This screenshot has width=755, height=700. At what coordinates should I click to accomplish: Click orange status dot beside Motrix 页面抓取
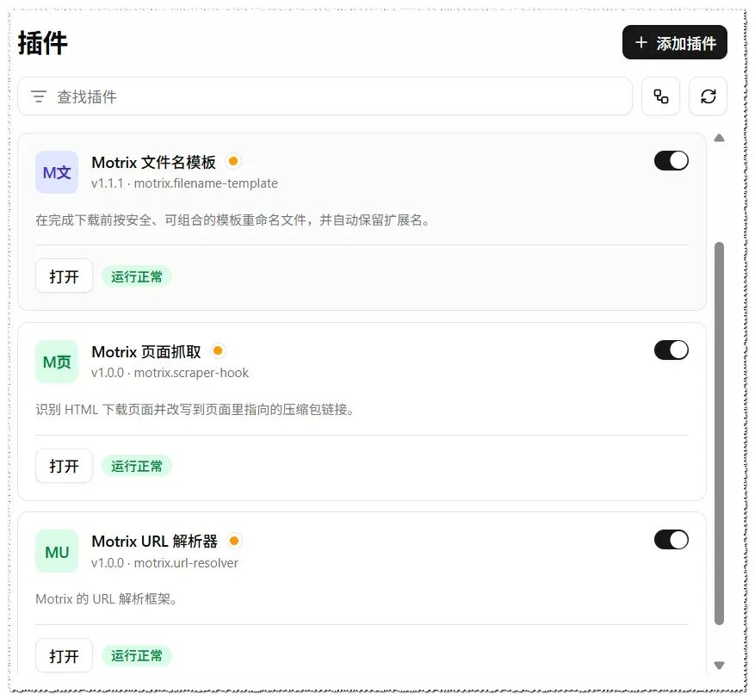(218, 350)
